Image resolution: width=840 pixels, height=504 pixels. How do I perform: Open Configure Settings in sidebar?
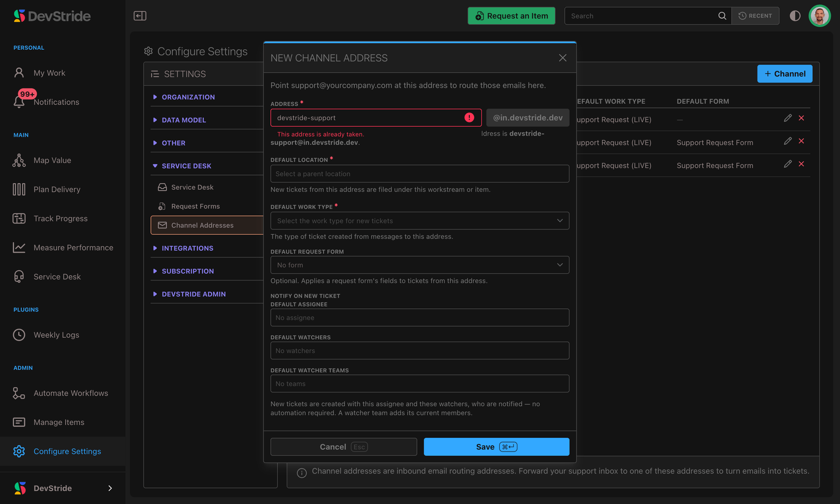click(x=62, y=451)
